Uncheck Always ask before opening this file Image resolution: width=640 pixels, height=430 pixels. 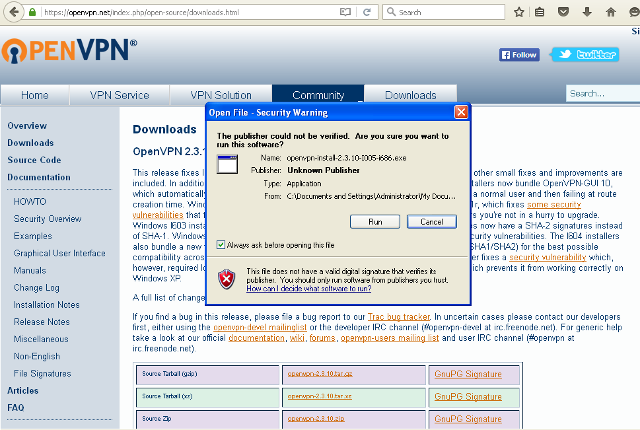[221, 243]
